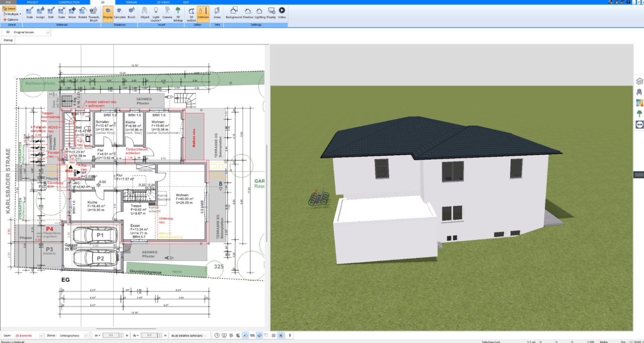
Task: Toggle the highlighted terrain line icon
Action: (245, 336)
